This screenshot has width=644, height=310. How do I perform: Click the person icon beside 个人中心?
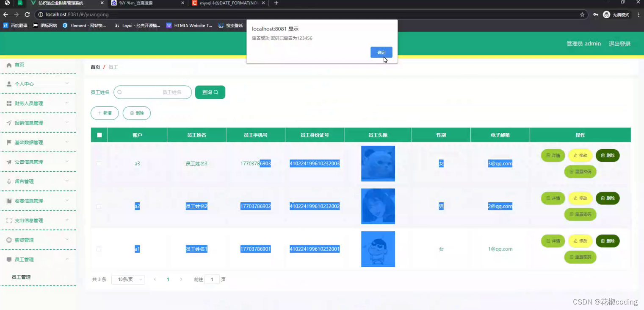pos(9,84)
